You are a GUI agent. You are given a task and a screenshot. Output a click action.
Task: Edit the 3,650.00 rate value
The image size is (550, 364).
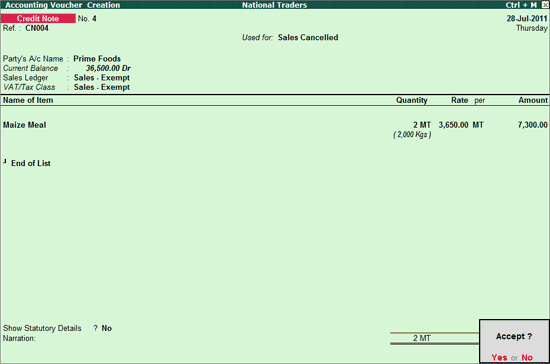[453, 125]
